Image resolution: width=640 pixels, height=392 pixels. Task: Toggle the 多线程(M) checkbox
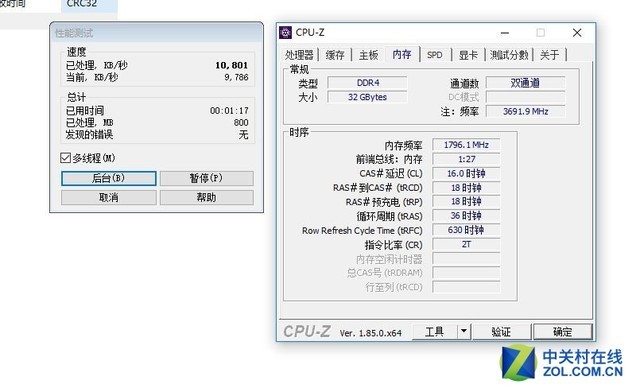(65, 158)
